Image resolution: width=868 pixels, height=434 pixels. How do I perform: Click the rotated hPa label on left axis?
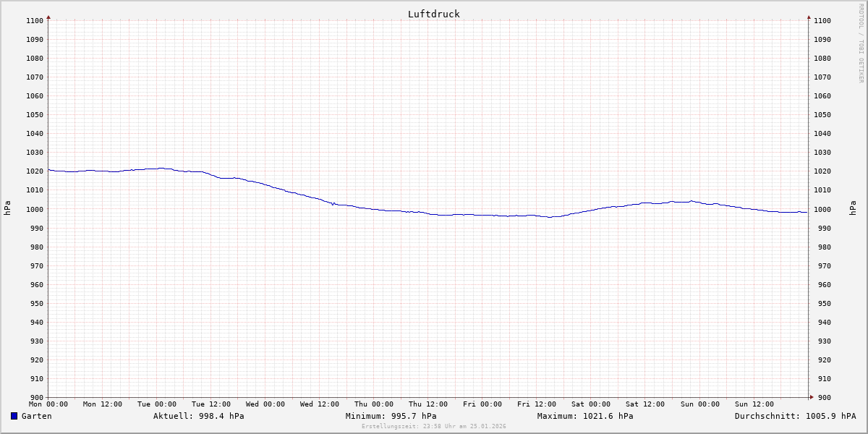coord(7,208)
